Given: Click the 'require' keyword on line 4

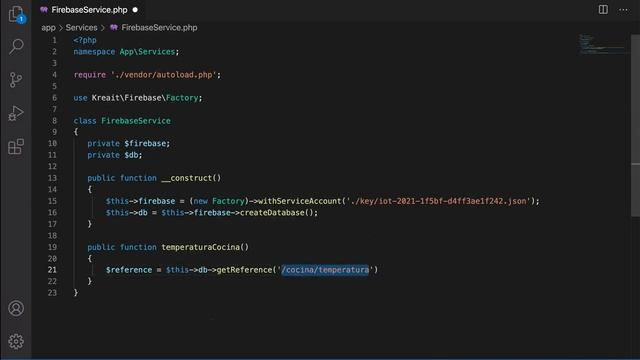Looking at the screenshot, I should [x=90, y=75].
